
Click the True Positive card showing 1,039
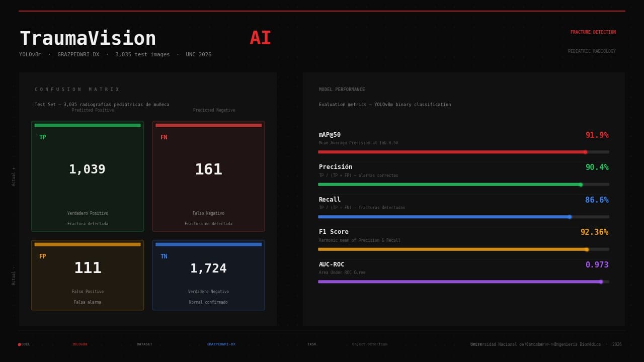tap(88, 176)
